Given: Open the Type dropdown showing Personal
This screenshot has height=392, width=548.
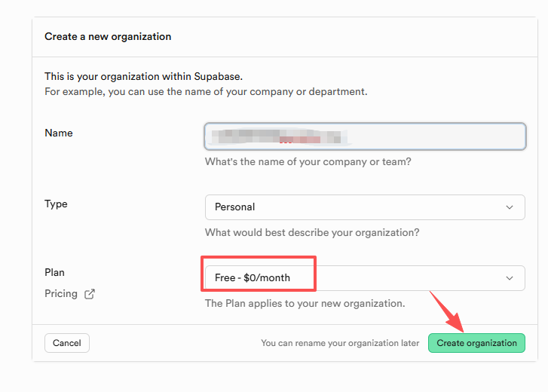Looking at the screenshot, I should click(365, 207).
